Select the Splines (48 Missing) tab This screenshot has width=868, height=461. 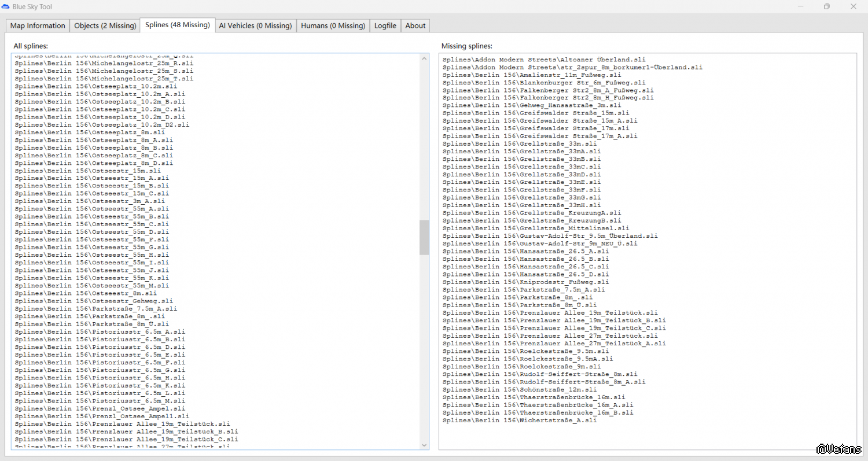coord(177,25)
